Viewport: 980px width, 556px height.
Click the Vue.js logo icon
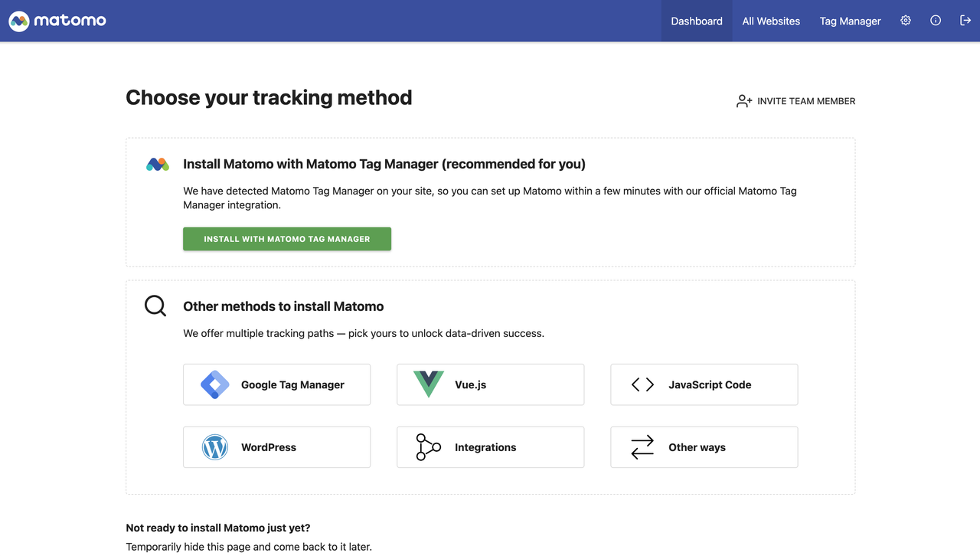click(428, 384)
